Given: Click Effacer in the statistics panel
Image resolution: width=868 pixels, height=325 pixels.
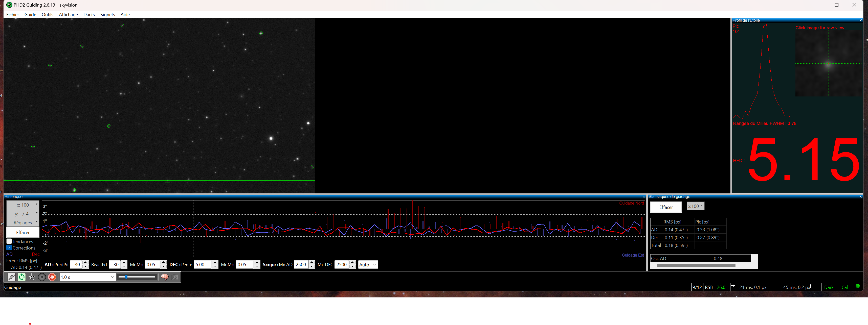Looking at the screenshot, I should click(x=666, y=207).
